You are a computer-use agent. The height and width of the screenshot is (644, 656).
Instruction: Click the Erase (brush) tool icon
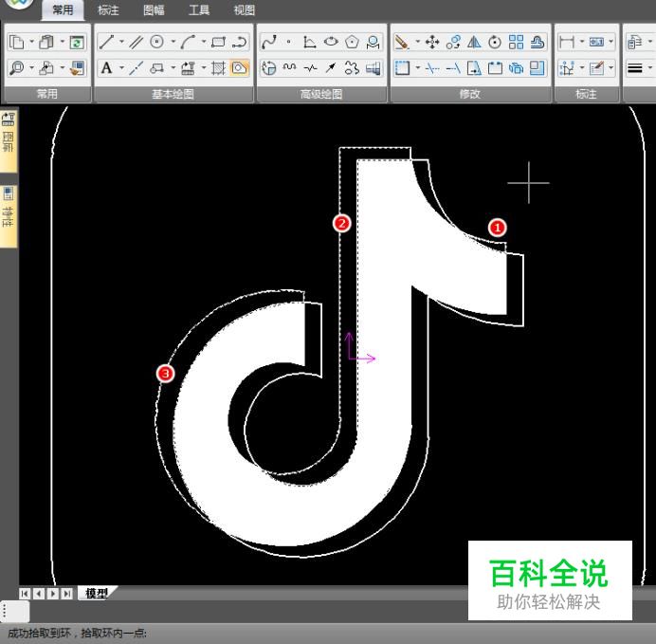(x=402, y=43)
